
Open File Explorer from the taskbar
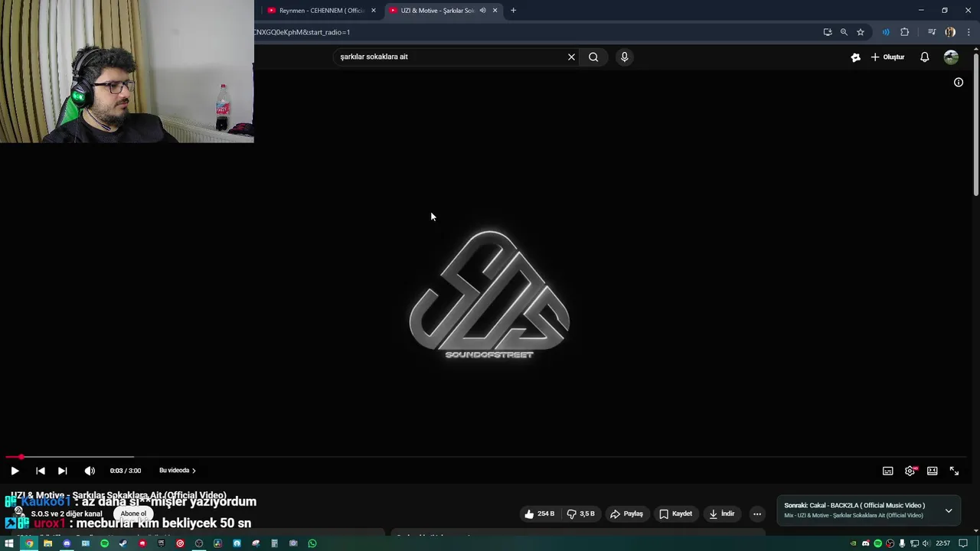pyautogui.click(x=47, y=543)
